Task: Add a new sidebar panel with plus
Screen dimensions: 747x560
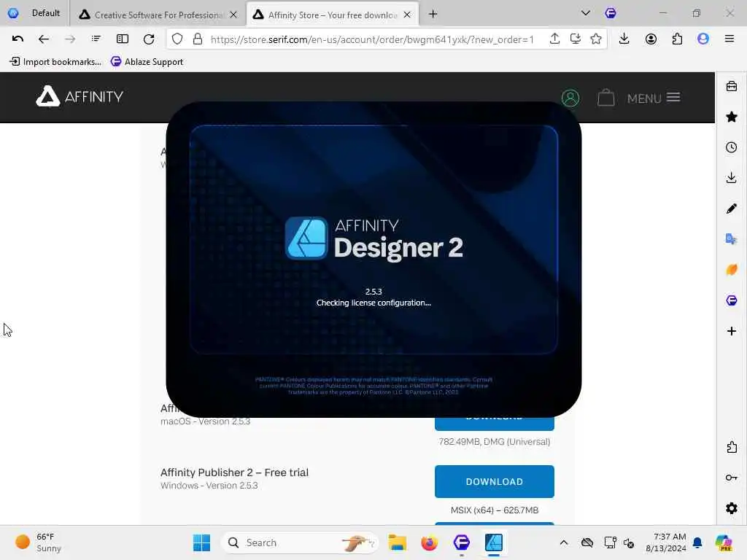Action: pos(732,331)
